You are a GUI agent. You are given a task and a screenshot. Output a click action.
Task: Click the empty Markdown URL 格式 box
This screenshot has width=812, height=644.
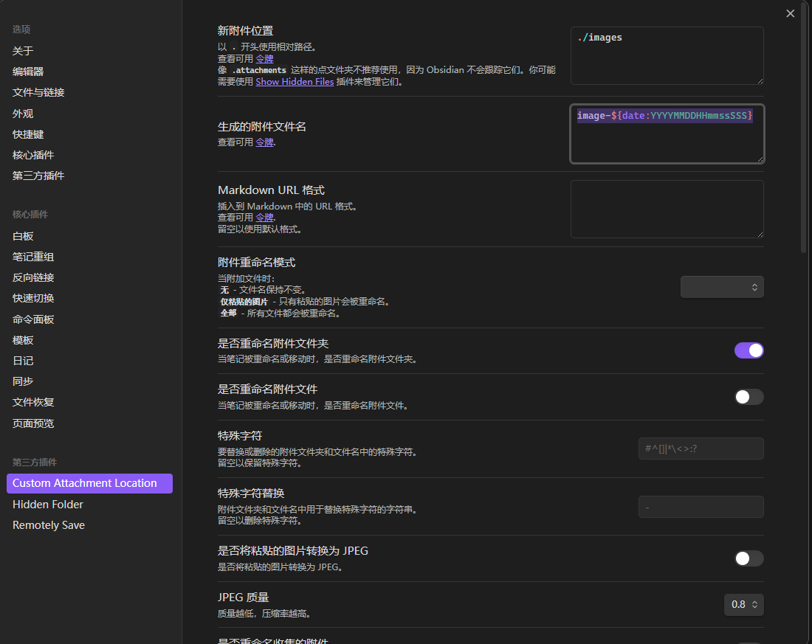(666, 209)
